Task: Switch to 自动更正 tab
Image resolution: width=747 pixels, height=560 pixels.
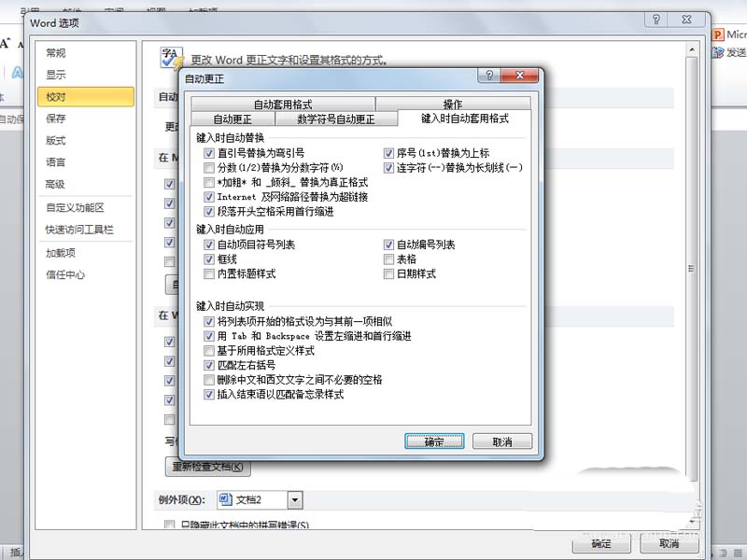Action: pyautogui.click(x=233, y=119)
